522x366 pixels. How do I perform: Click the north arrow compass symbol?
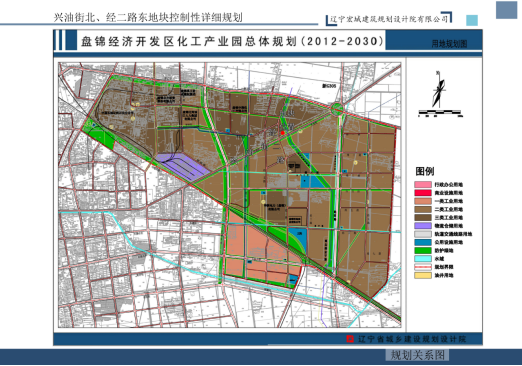click(438, 89)
